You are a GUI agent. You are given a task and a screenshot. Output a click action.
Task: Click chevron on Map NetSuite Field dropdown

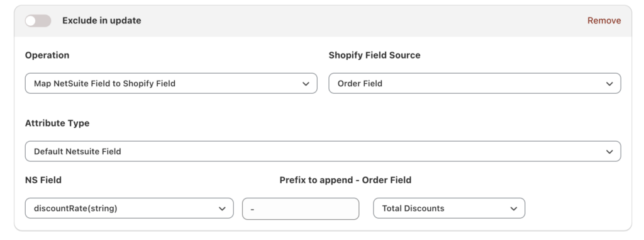point(306,84)
